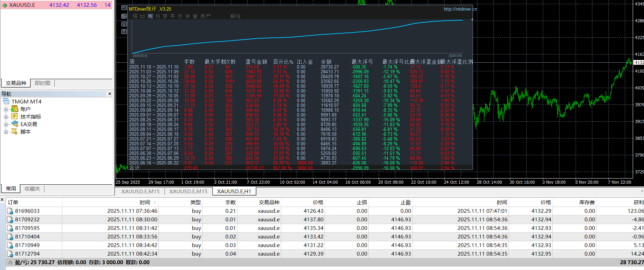
Task: Expand the 技术指标 tree node
Action: click(6, 117)
